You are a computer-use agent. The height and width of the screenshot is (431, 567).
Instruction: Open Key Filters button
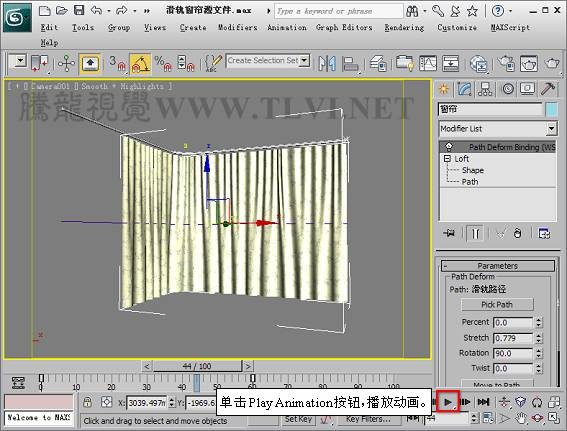tap(368, 419)
